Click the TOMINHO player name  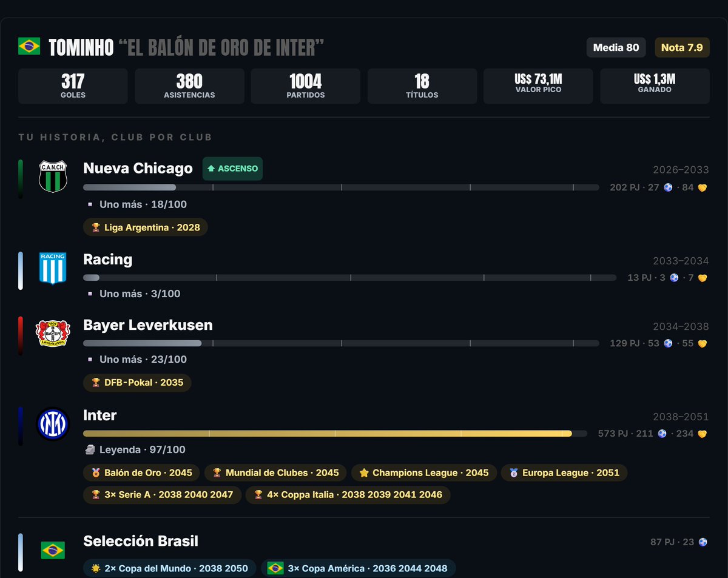(81, 47)
